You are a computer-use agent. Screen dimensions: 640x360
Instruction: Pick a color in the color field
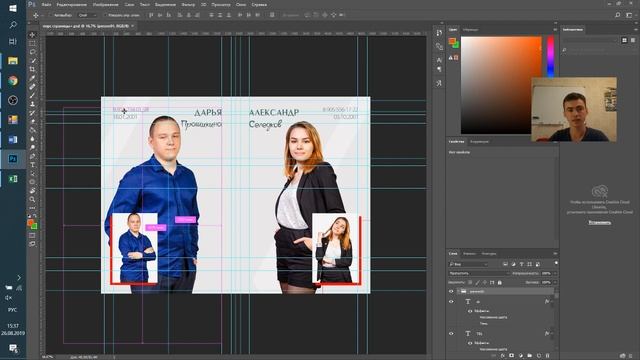[501, 85]
